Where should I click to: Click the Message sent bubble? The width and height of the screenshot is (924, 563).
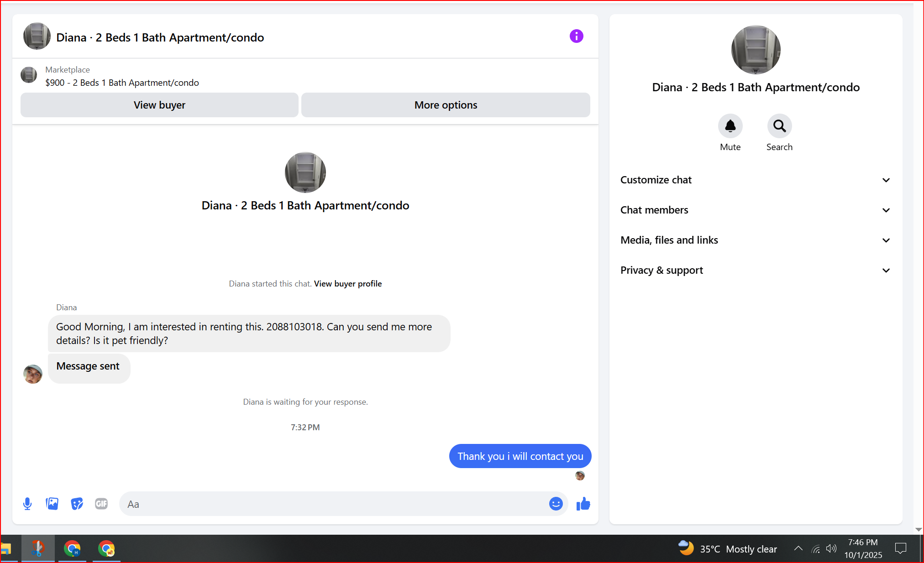pyautogui.click(x=89, y=369)
